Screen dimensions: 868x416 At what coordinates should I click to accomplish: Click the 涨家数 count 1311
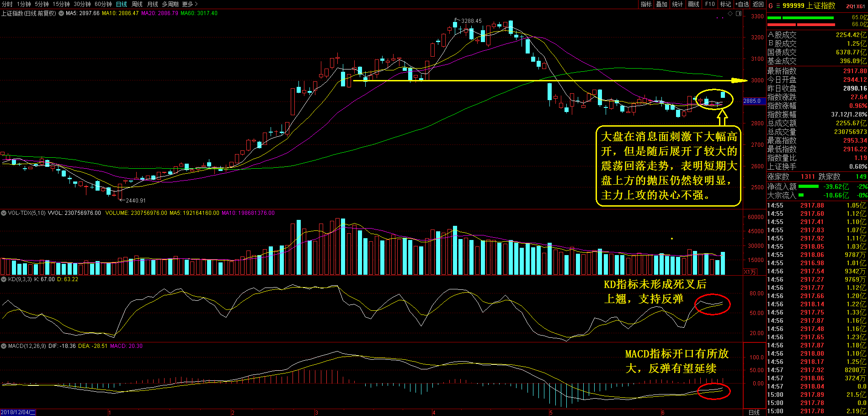tap(808, 176)
